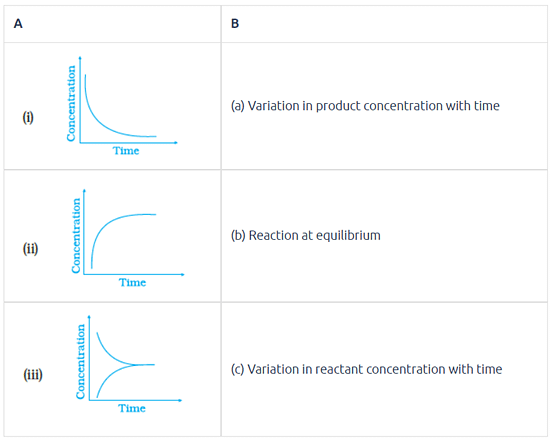Click the row label (ii)
This screenshot has height=441, width=553.
click(x=30, y=248)
